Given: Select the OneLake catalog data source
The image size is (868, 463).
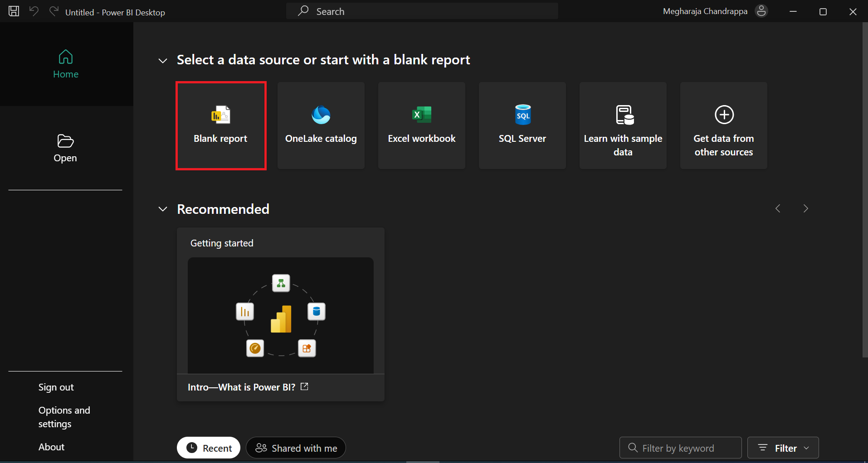Looking at the screenshot, I should (x=321, y=125).
